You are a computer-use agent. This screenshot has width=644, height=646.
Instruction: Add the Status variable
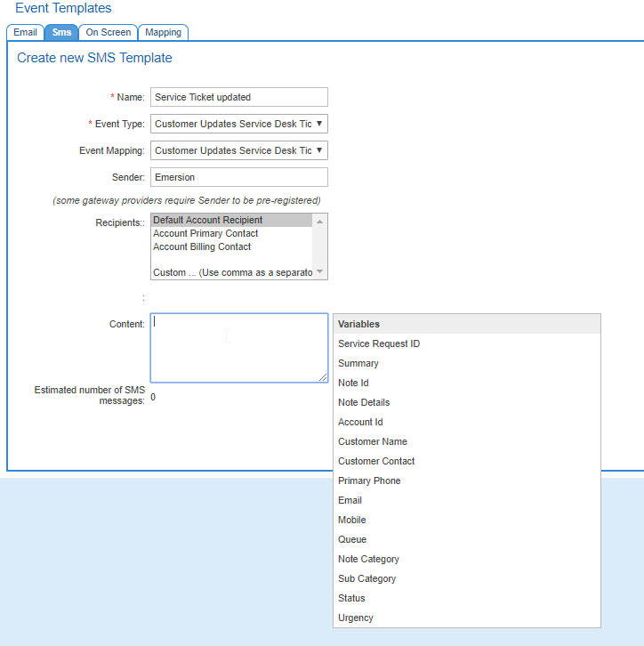(351, 598)
